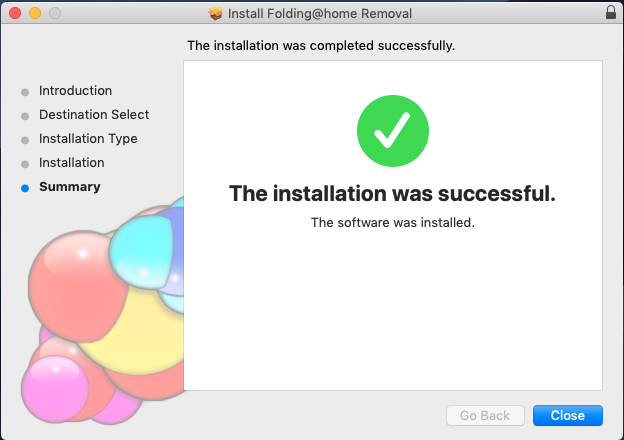Viewport: 624px width, 440px height.
Task: Click the gray bullet beside Installation step
Action: tap(25, 164)
